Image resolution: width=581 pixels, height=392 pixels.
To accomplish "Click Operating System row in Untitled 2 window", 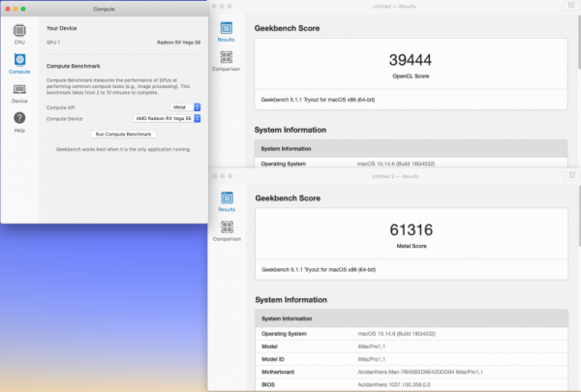I will pyautogui.click(x=412, y=334).
